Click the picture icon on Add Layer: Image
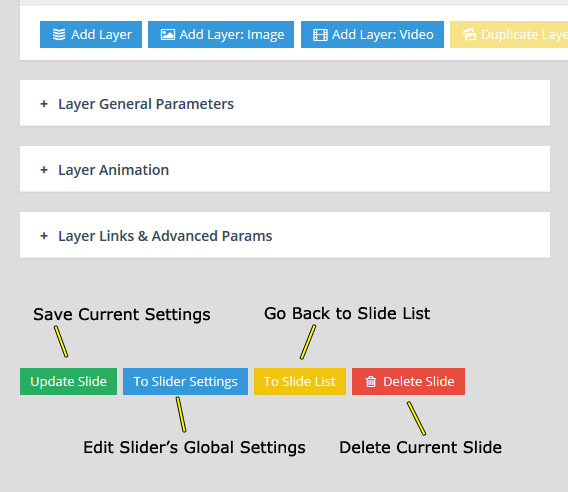The height and width of the screenshot is (492, 568). coord(168,34)
